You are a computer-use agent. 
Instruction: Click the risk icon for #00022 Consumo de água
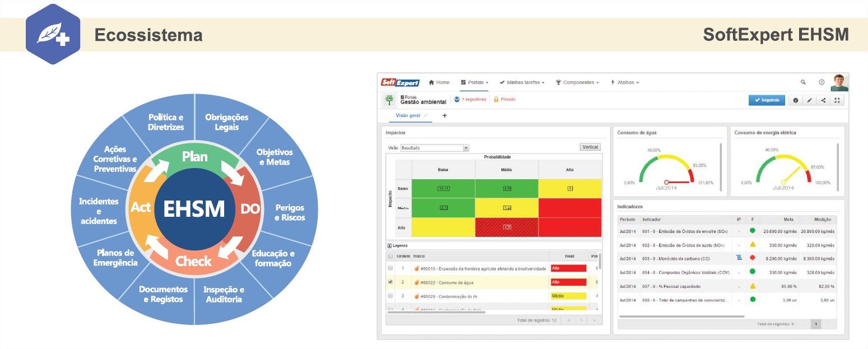coord(416,282)
